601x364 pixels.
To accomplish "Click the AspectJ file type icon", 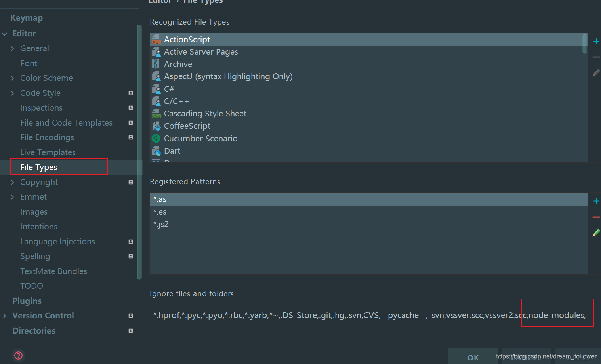I will pyautogui.click(x=156, y=76).
